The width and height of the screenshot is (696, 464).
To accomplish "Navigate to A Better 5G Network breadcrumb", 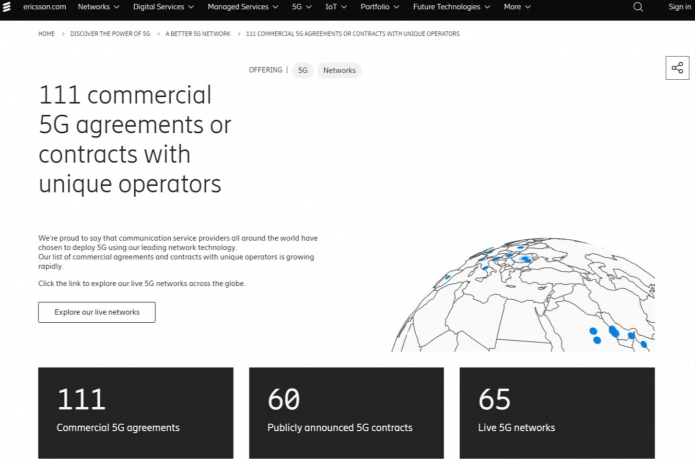I will point(197,34).
